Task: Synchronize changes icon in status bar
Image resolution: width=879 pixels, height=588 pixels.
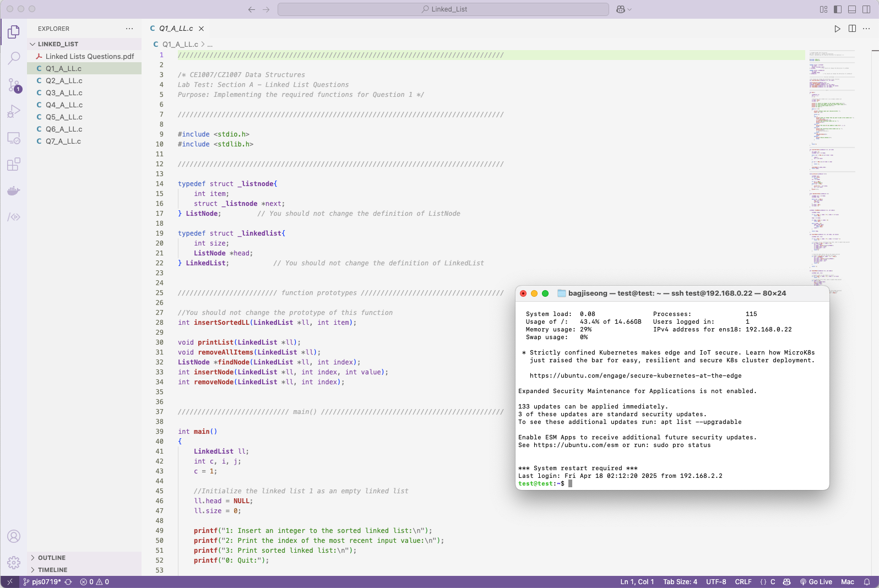Action: (x=68, y=582)
